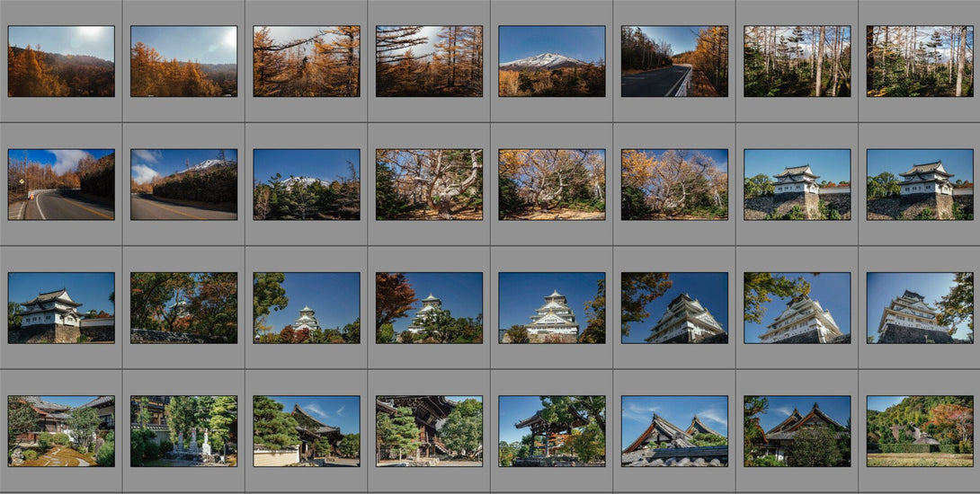Viewport: 980px width, 494px height.
Task: Pick the curving road photo with snowy peak
Action: [x=183, y=184]
